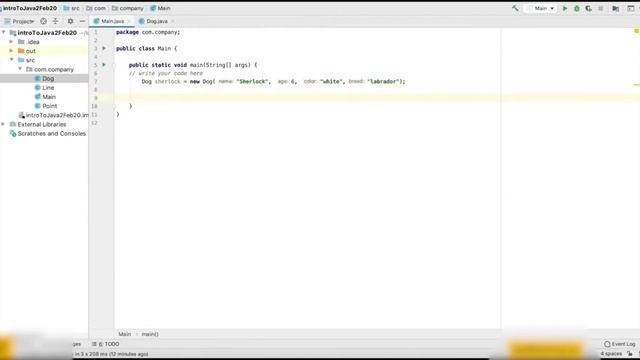Open the Main run configuration dropdown
640x360 pixels.
[x=540, y=8]
